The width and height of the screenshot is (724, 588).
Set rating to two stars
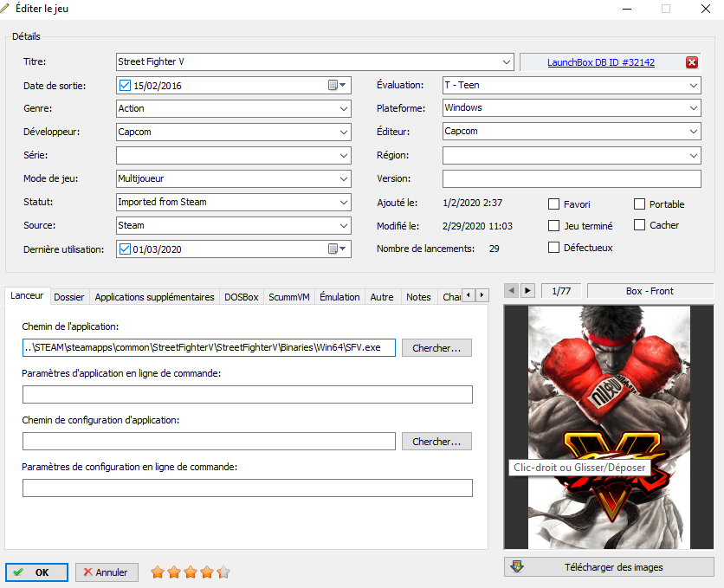point(174,572)
